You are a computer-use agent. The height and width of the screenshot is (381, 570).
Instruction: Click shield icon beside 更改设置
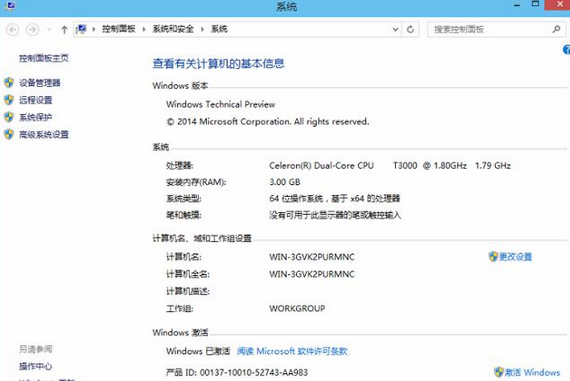pyautogui.click(x=493, y=257)
